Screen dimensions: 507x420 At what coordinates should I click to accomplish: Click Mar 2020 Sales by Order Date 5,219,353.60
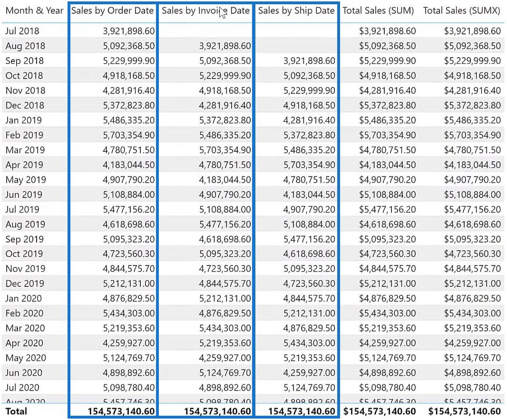pos(129,328)
